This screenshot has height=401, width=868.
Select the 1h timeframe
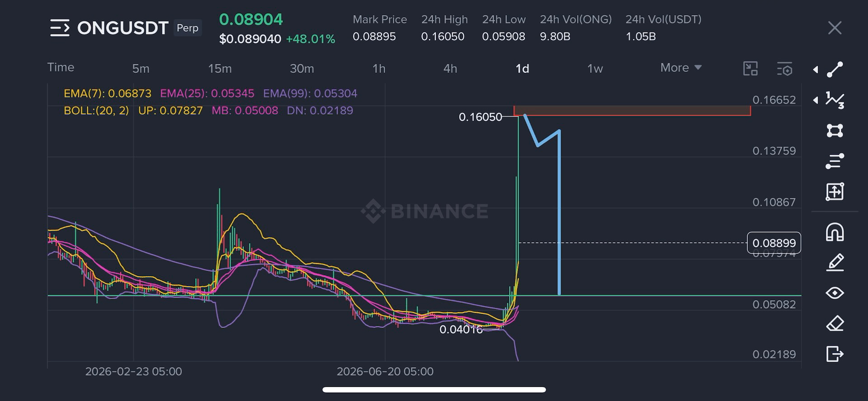(x=379, y=69)
